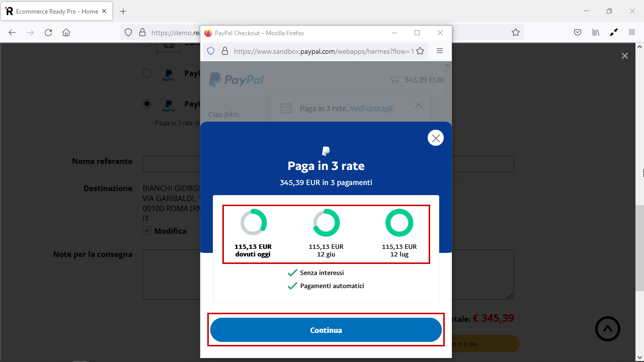Viewport: 644px width, 362px height.
Task: Open a new browser tab
Action: point(123,11)
